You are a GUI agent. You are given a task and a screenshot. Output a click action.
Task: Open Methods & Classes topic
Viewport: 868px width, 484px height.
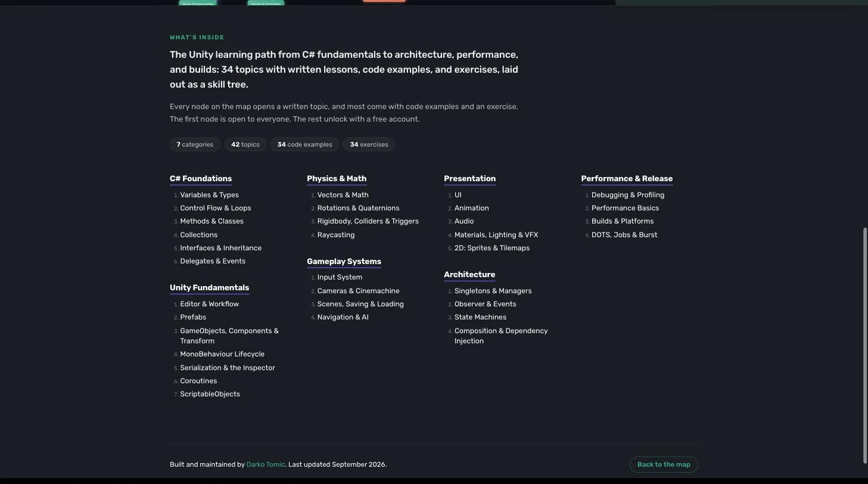211,221
